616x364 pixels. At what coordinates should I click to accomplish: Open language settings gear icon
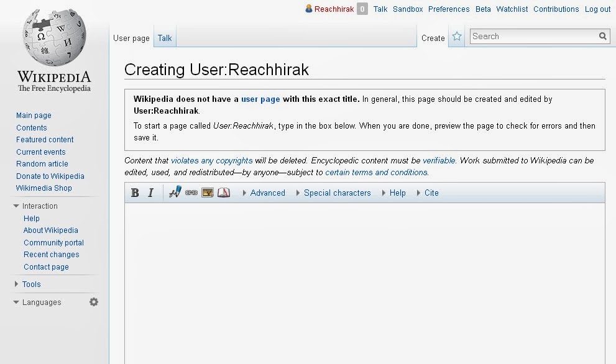(x=93, y=302)
